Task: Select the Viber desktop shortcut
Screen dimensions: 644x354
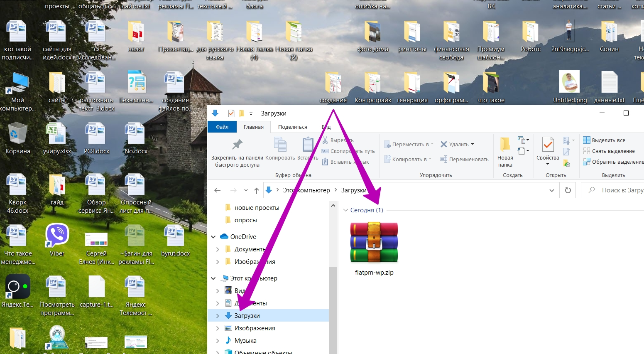Action: click(x=57, y=240)
